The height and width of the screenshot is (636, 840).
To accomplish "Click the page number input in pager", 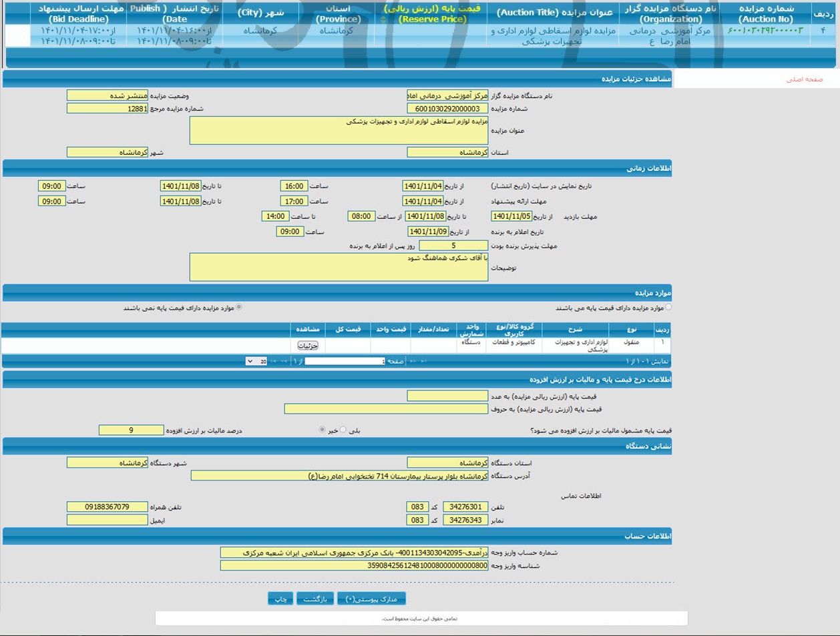I will click(x=345, y=361).
